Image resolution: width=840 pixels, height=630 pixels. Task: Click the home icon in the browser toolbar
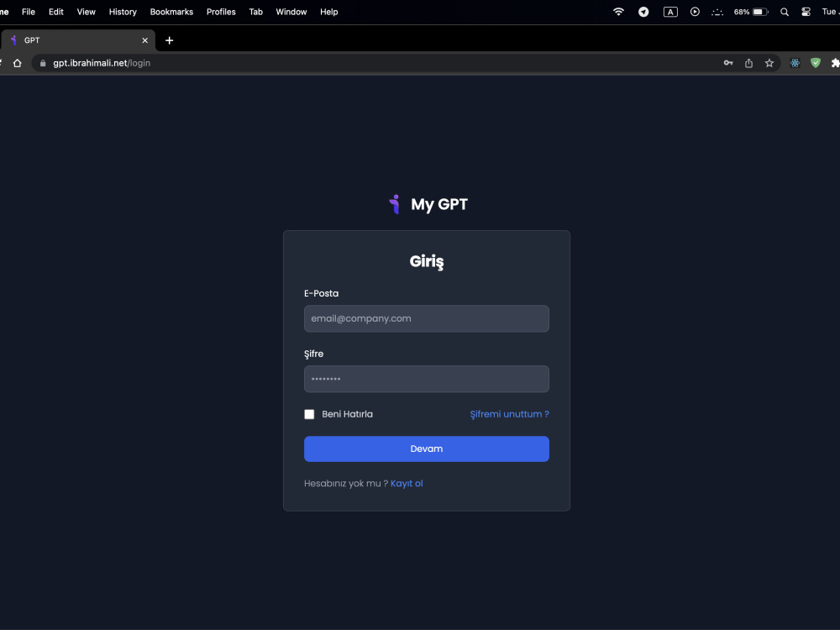pyautogui.click(x=17, y=62)
